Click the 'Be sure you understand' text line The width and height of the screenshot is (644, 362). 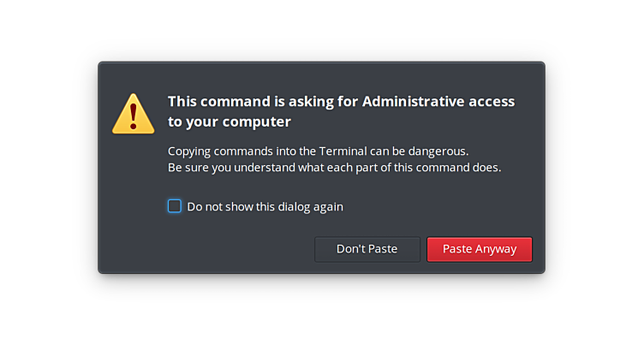pos(334,167)
